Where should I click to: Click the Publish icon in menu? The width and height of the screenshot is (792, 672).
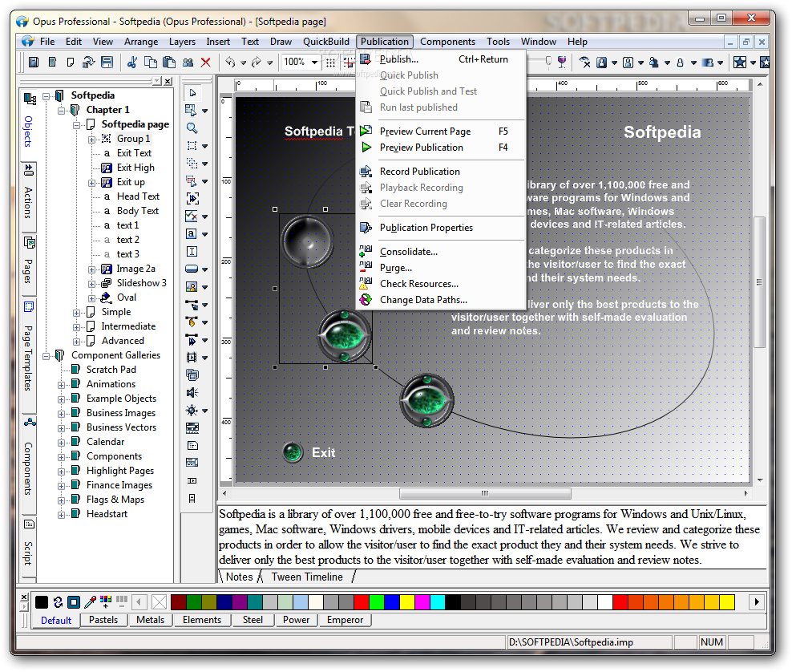366,59
